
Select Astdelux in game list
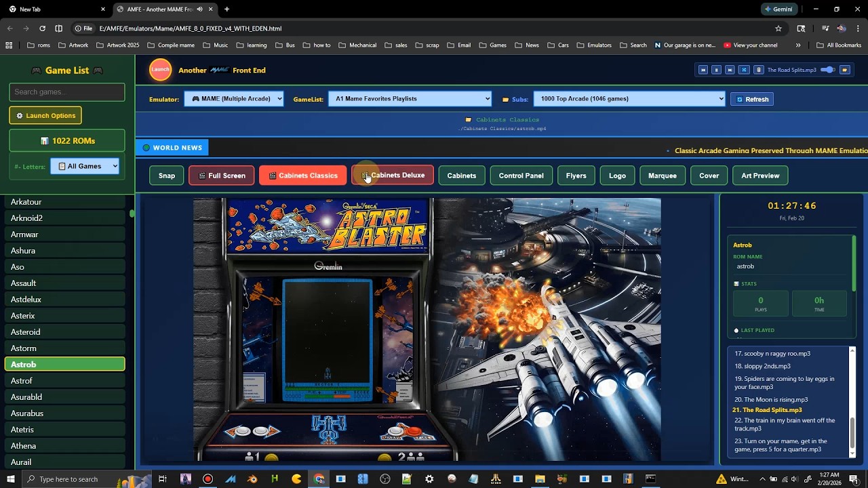(65, 300)
